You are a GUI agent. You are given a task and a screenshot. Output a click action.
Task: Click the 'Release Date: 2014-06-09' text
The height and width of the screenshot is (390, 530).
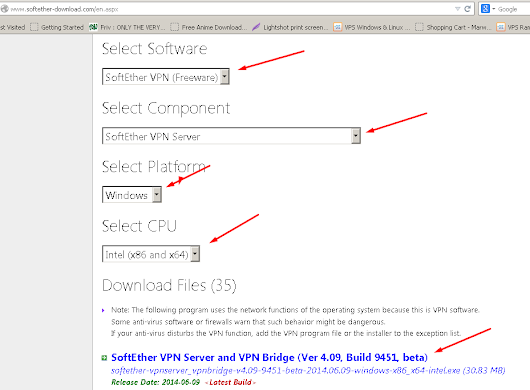click(155, 382)
